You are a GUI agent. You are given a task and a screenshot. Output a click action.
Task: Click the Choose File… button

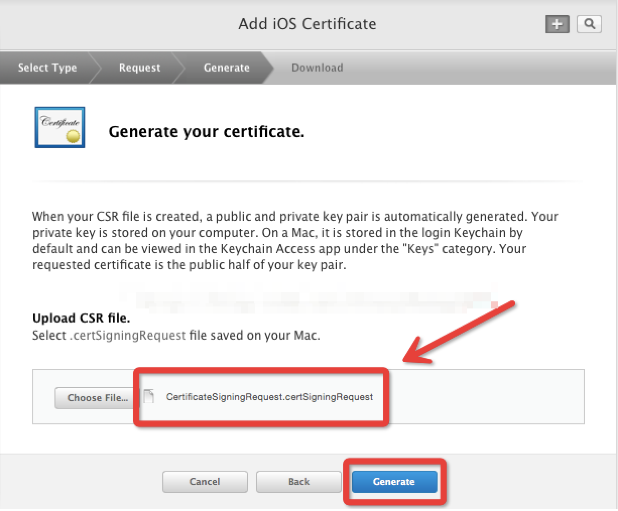click(x=97, y=398)
